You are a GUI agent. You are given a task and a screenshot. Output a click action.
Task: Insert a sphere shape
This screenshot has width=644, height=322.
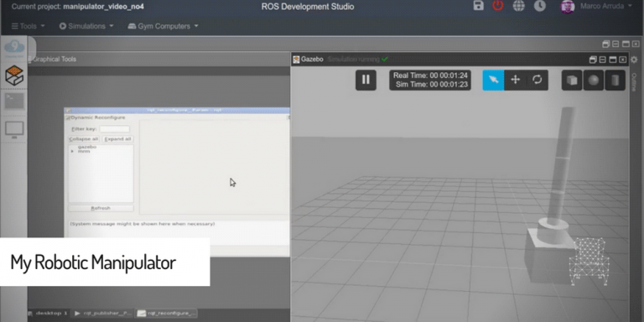pos(594,80)
